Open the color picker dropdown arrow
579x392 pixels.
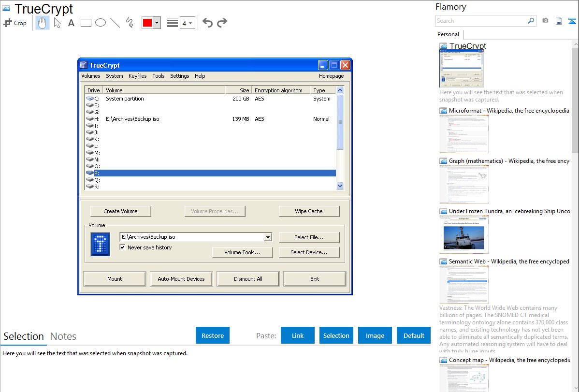pyautogui.click(x=157, y=23)
